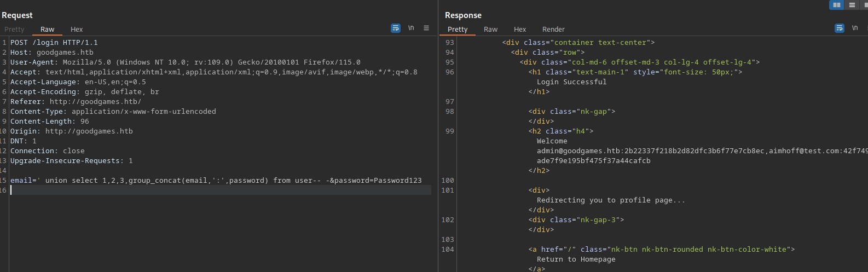The height and width of the screenshot is (272, 868).
Task: Click 'Redirecting you to profile page...' text
Action: pos(611,200)
